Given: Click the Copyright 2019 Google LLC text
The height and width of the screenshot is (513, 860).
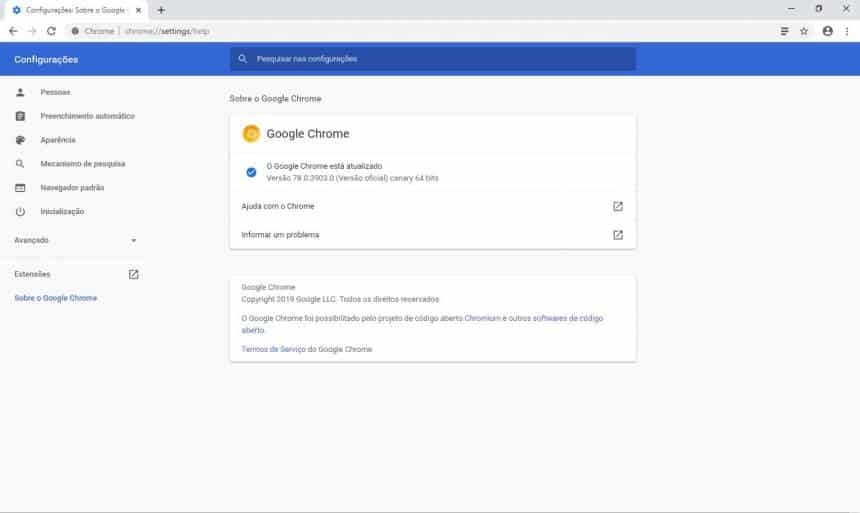Looking at the screenshot, I should (x=340, y=299).
